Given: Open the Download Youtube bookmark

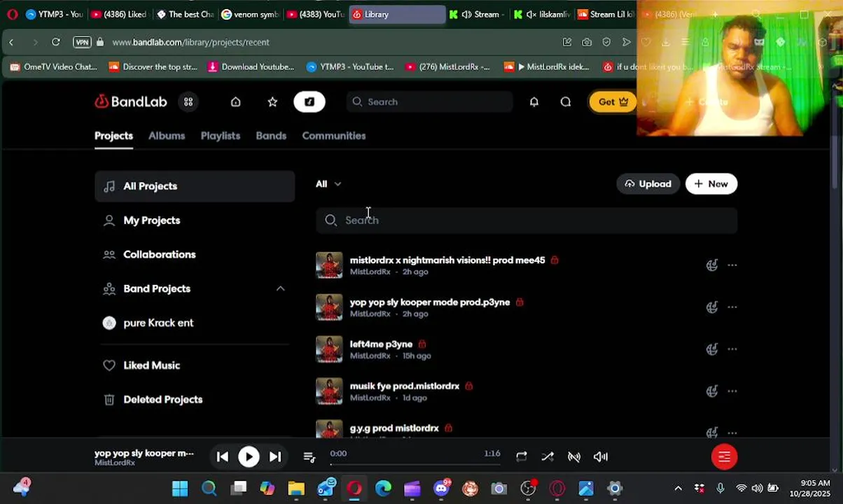Looking at the screenshot, I should (251, 67).
